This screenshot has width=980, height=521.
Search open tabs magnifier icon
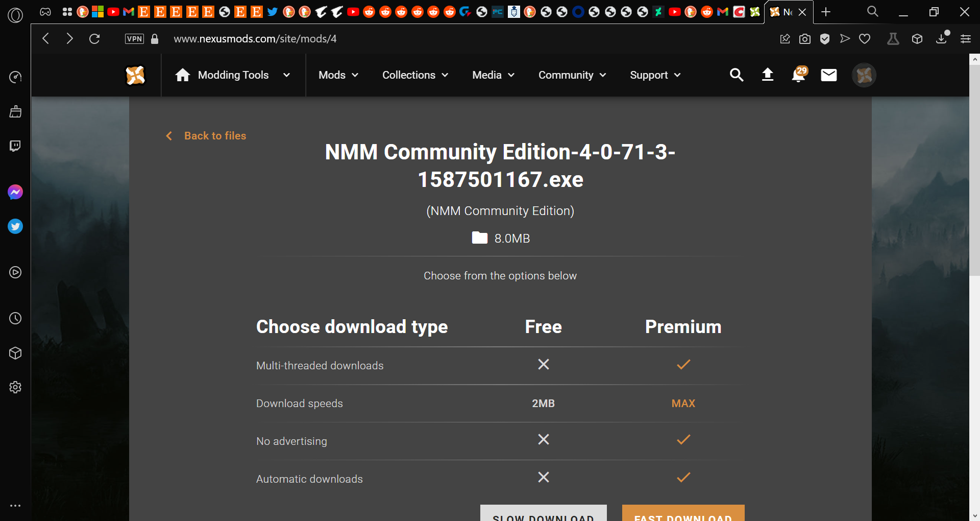point(873,12)
